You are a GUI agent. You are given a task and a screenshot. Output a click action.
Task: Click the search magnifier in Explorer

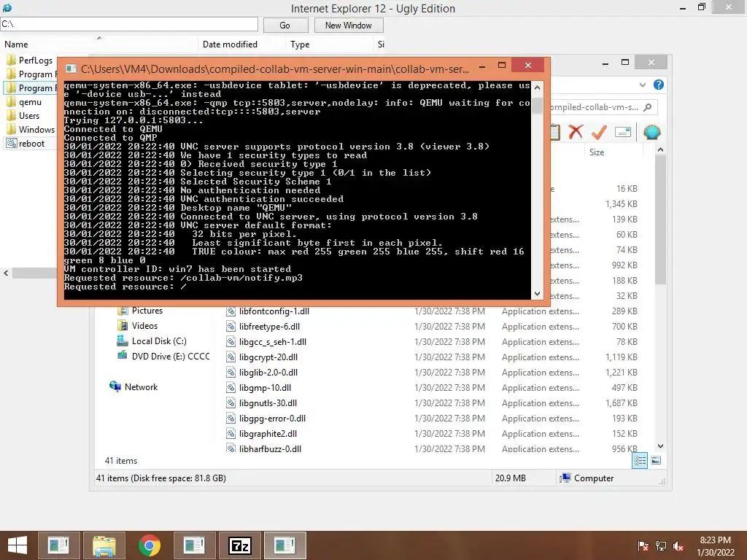648,107
